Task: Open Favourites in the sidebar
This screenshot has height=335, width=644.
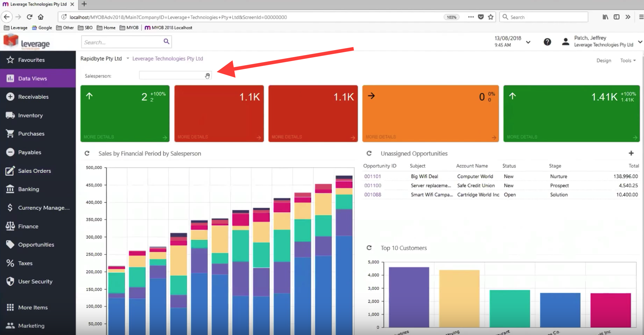Action: pos(31,60)
